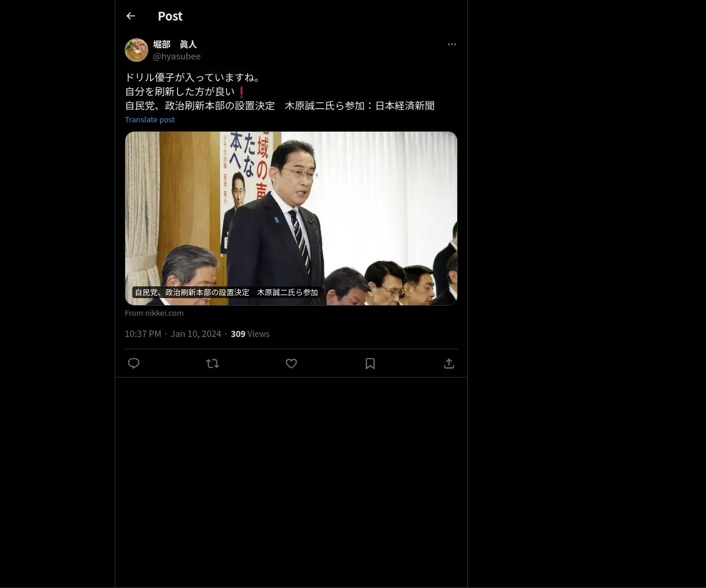706x588 pixels.
Task: Go back using the left arrow icon
Action: pyautogui.click(x=131, y=16)
